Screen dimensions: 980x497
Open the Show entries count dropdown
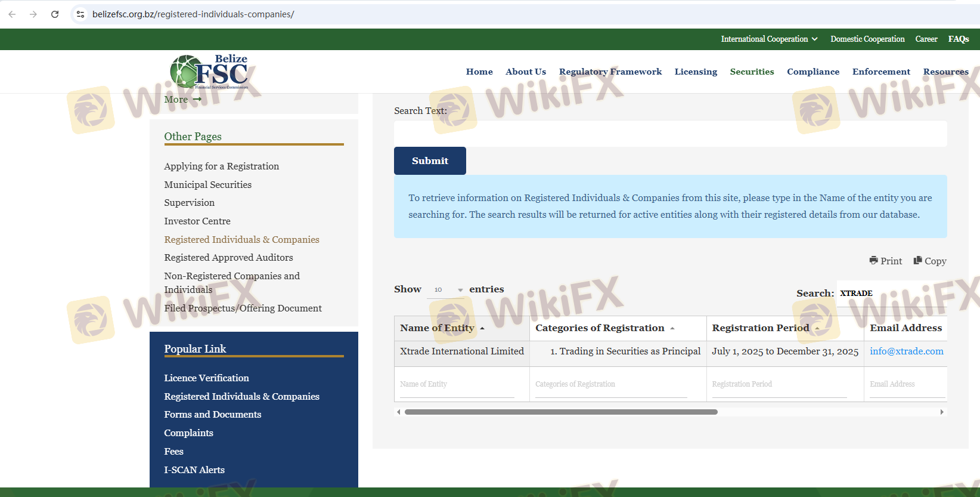point(448,289)
